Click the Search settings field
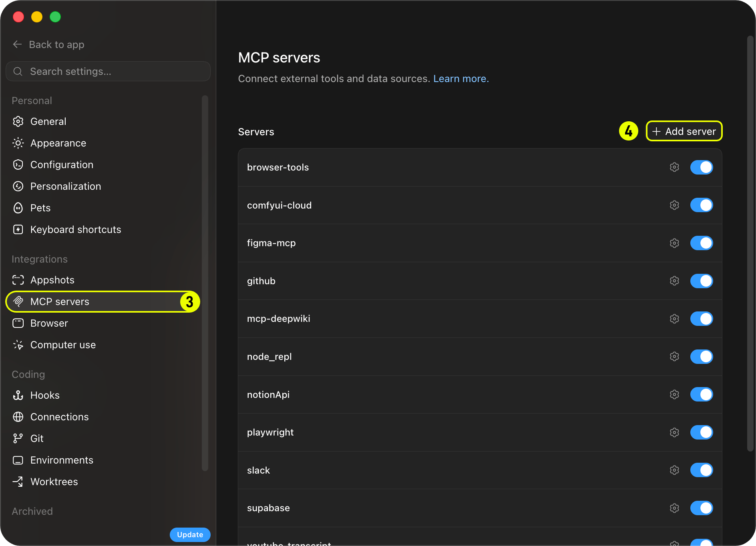This screenshot has height=546, width=756. coord(108,71)
